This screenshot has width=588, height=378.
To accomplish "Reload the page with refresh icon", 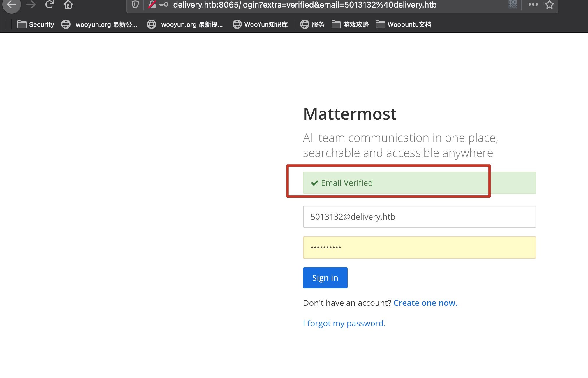I will click(x=50, y=5).
